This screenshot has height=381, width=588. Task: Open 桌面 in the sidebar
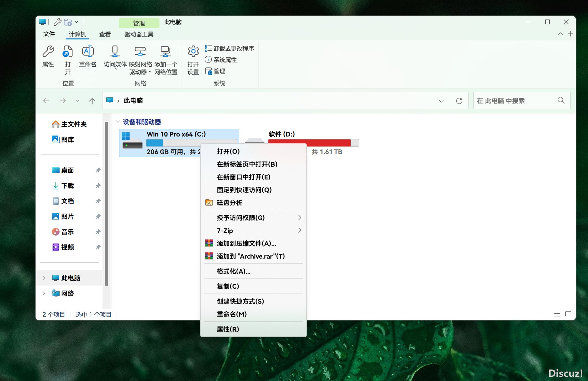click(63, 170)
